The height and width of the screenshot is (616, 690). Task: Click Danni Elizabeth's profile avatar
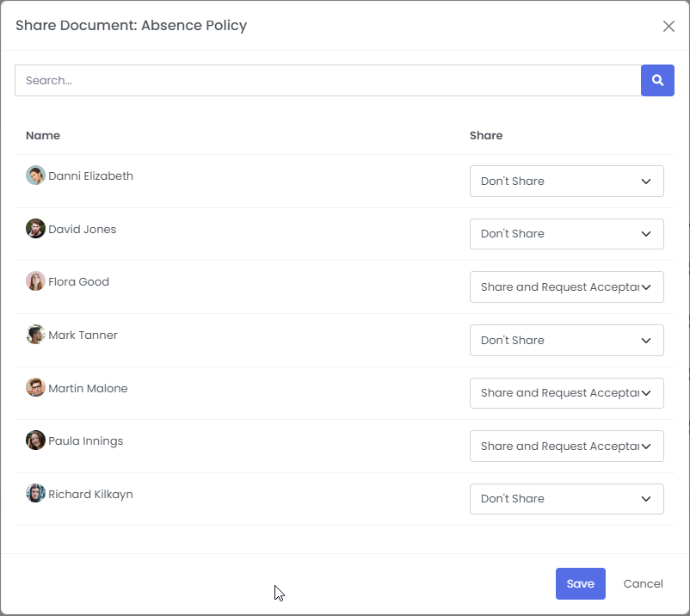pyautogui.click(x=35, y=175)
